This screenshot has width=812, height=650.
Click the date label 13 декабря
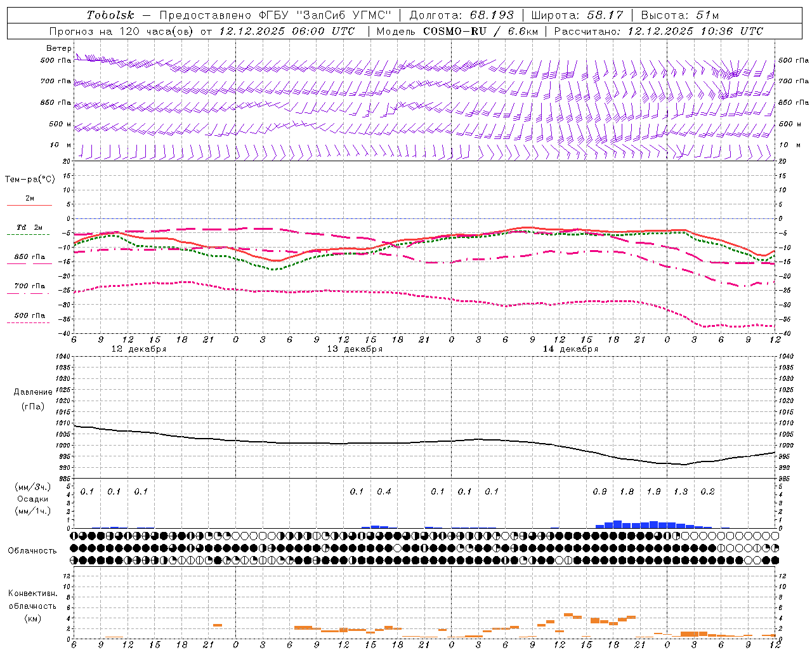click(355, 349)
